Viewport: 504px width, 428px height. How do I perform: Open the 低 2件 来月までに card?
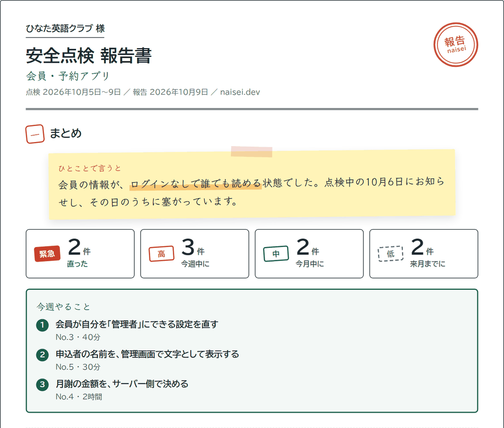tap(424, 254)
